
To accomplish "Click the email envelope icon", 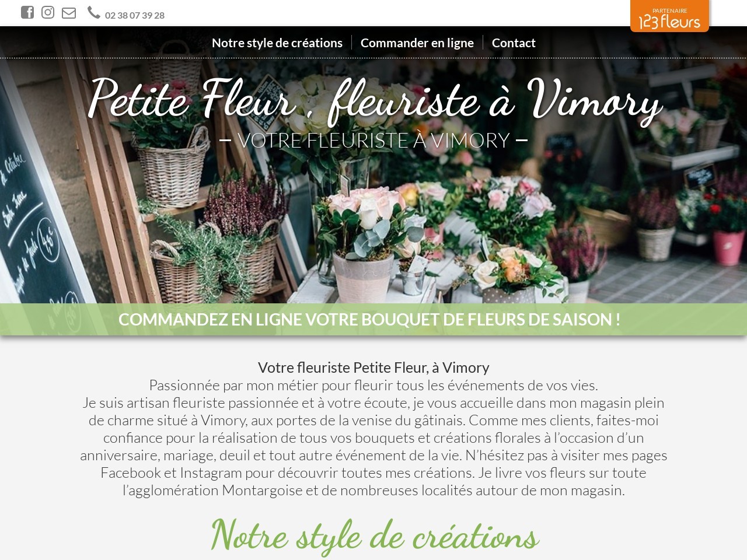I will (69, 13).
